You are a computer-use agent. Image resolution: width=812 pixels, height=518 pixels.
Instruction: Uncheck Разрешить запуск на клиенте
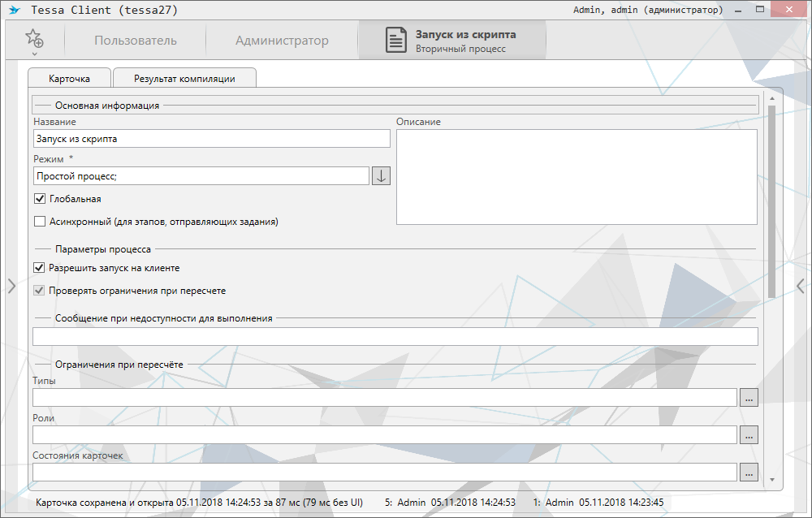click(x=40, y=268)
